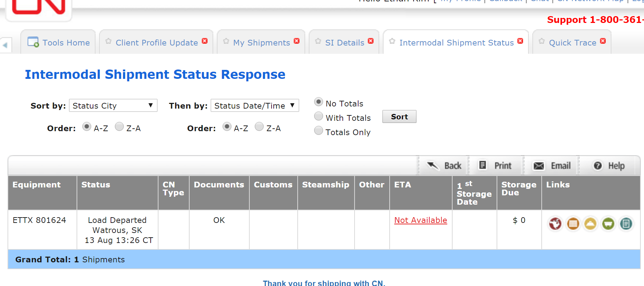The image size is (644, 286).
Task: Switch to the Client Profile Update tab
Action: pos(157,43)
